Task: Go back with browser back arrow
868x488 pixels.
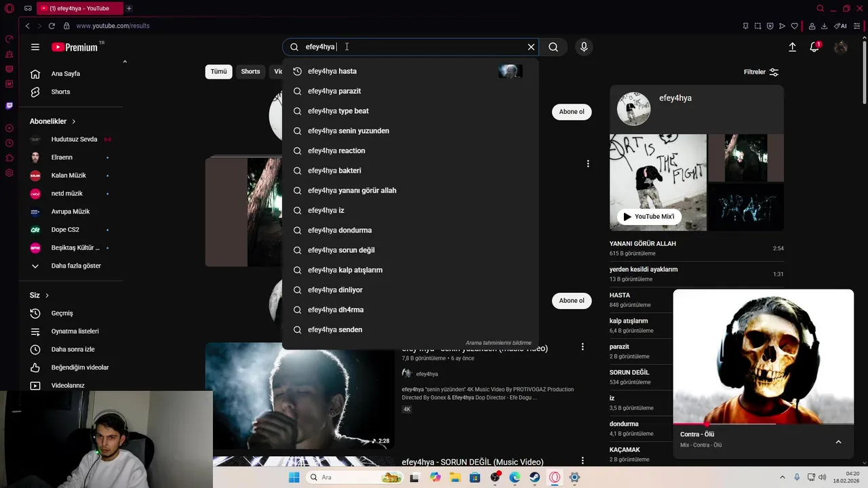Action: [x=27, y=26]
